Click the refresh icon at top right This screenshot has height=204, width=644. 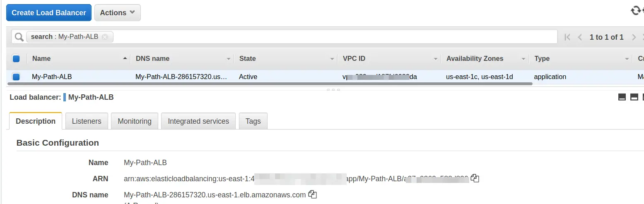(x=636, y=11)
